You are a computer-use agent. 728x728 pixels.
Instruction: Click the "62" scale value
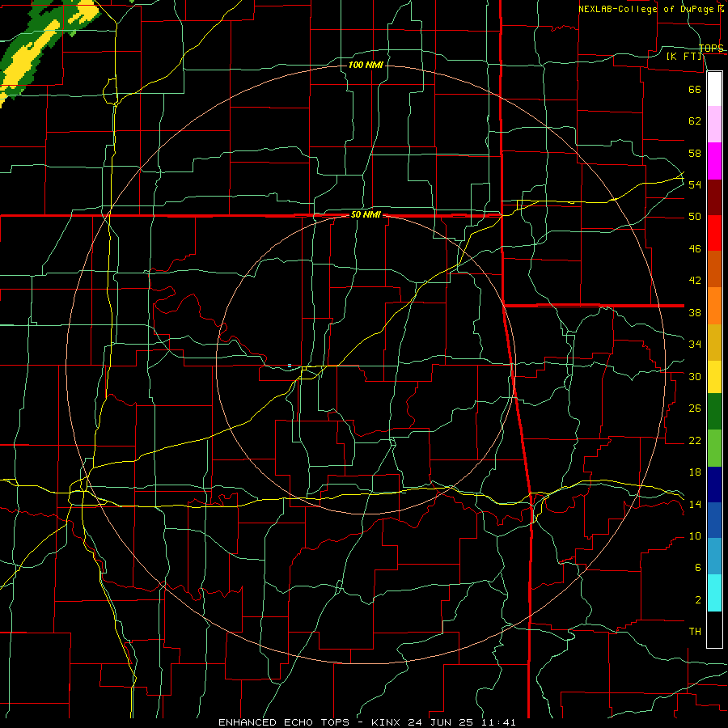(695, 121)
